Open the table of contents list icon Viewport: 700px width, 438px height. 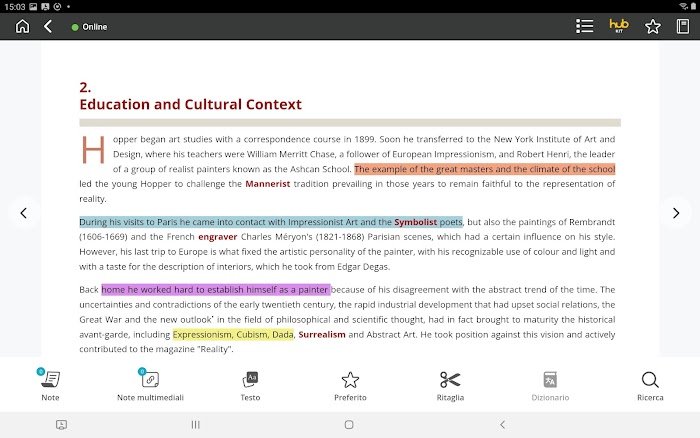coord(584,26)
